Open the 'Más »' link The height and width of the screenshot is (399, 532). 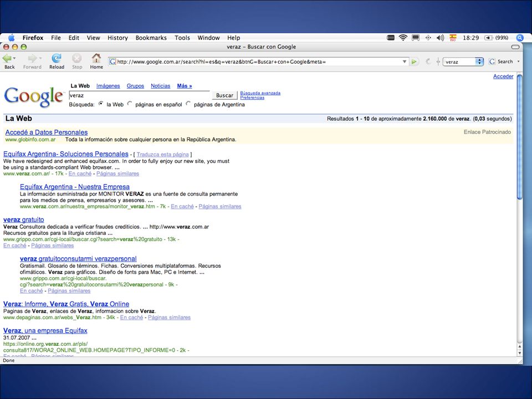(185, 86)
